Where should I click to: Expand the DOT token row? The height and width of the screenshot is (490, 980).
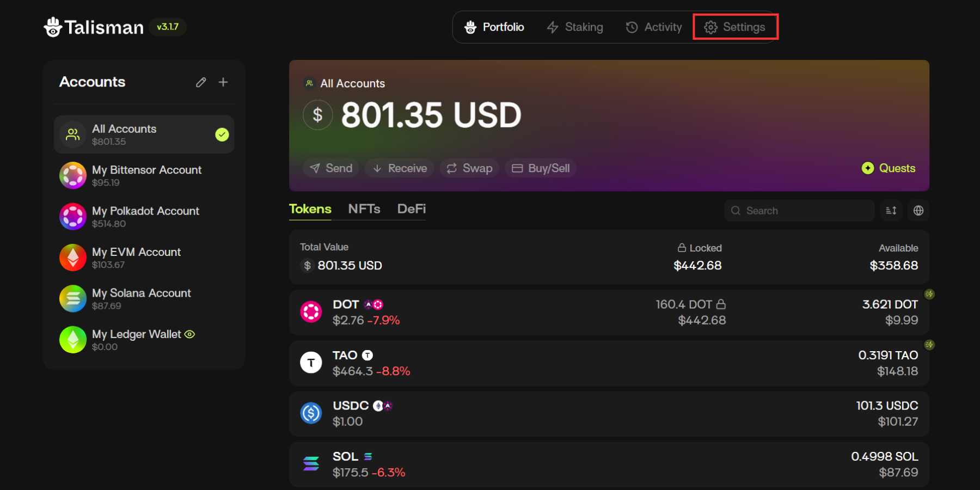[x=608, y=313]
